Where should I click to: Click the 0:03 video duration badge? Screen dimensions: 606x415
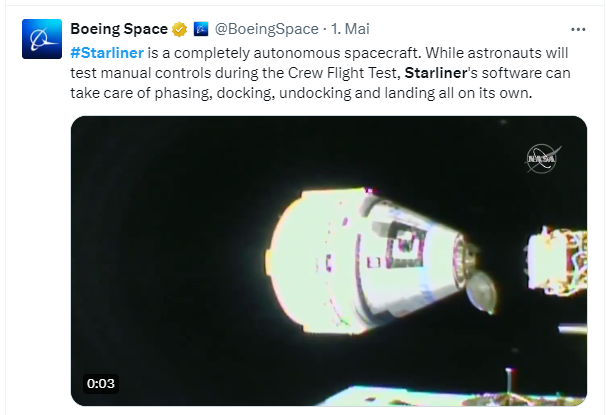pos(101,383)
